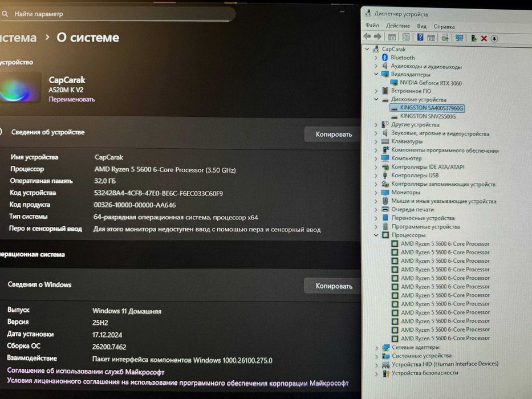The width and height of the screenshot is (532, 399).
Task: Click Копировать for Сведения об устройстве
Action: pyautogui.click(x=334, y=135)
